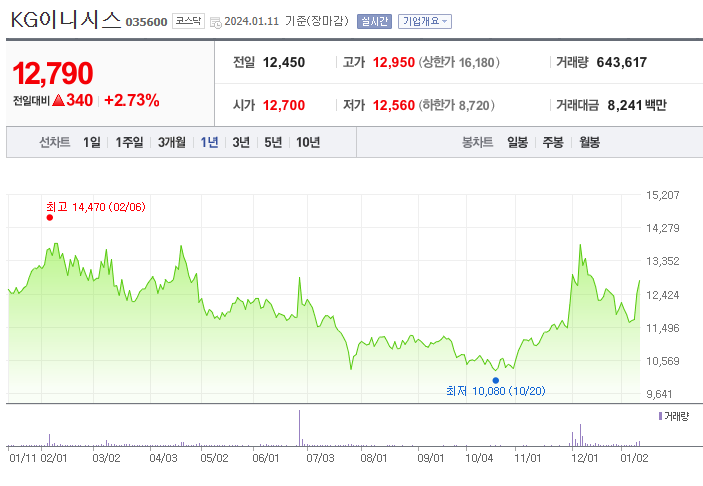Click the red up-triangle change icon
Screen dimensions: 703x486
point(58,100)
